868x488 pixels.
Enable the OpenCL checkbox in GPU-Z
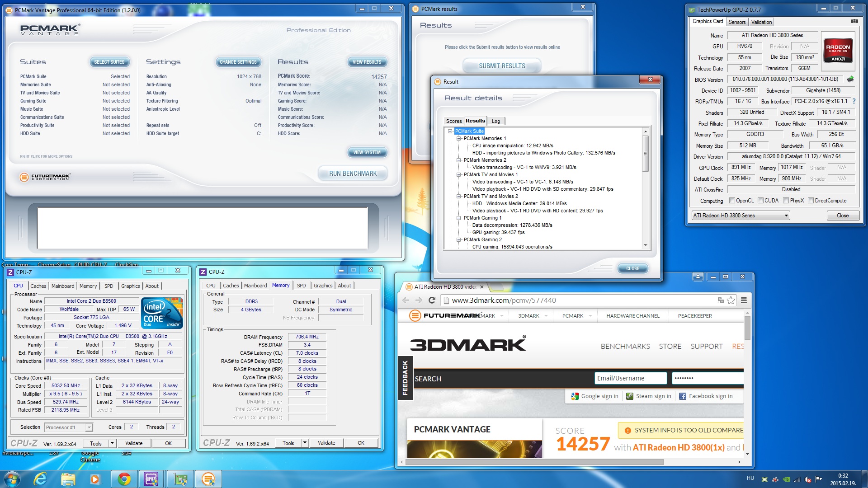(732, 201)
